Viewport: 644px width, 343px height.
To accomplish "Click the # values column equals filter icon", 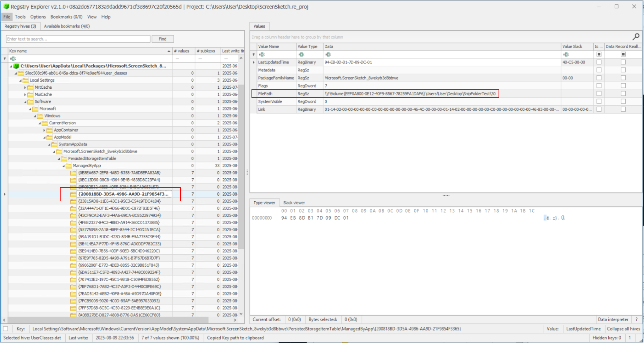I will coord(177,58).
